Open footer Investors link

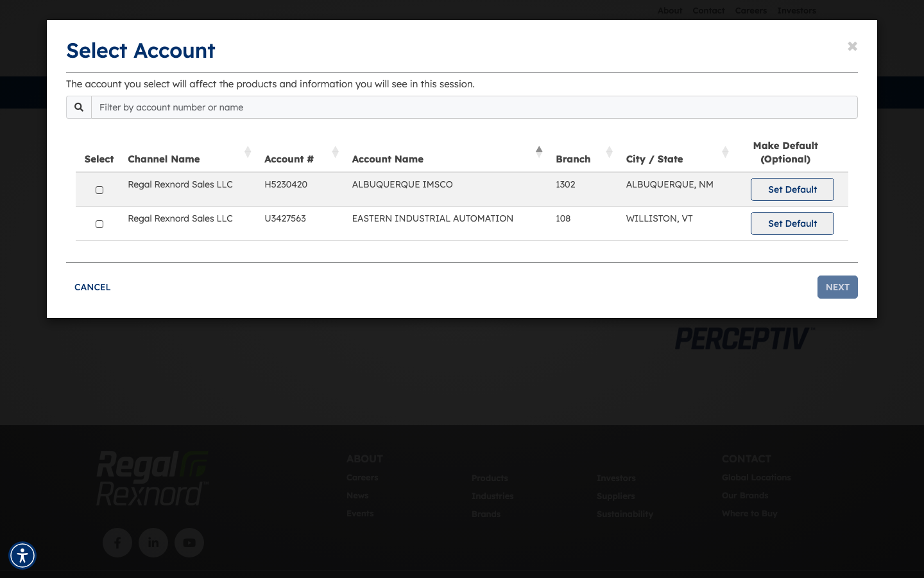tap(616, 478)
